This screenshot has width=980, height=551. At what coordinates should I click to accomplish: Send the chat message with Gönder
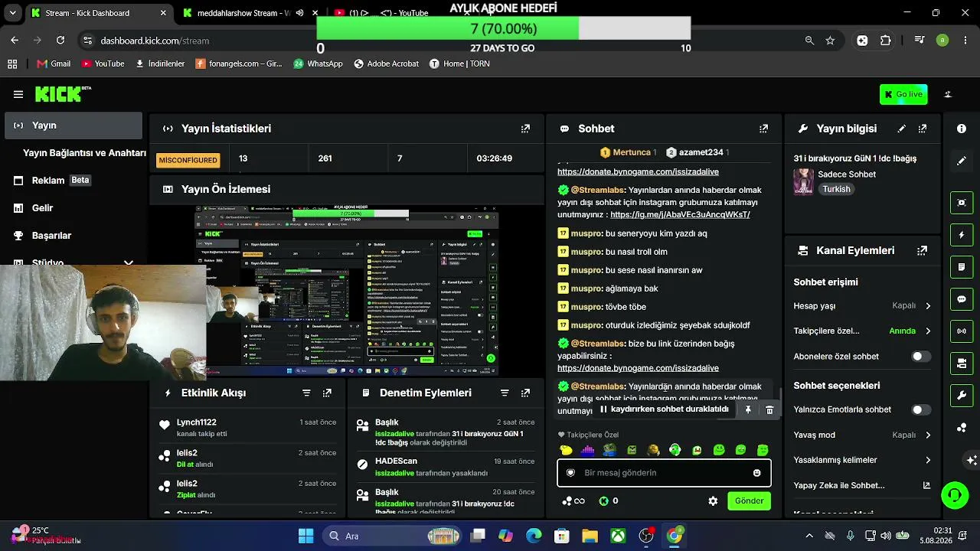tap(749, 501)
